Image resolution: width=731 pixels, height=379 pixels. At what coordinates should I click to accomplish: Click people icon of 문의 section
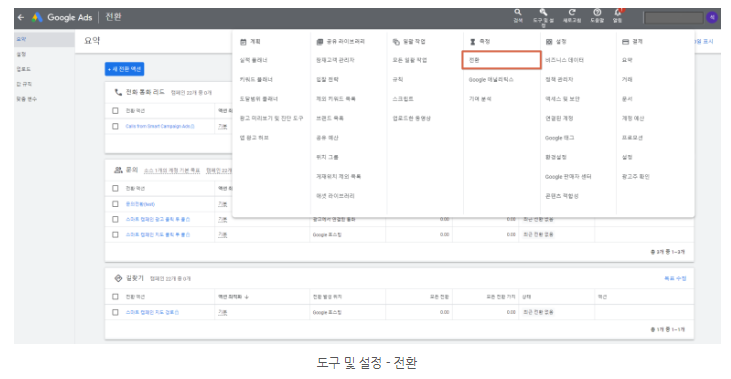pos(118,170)
